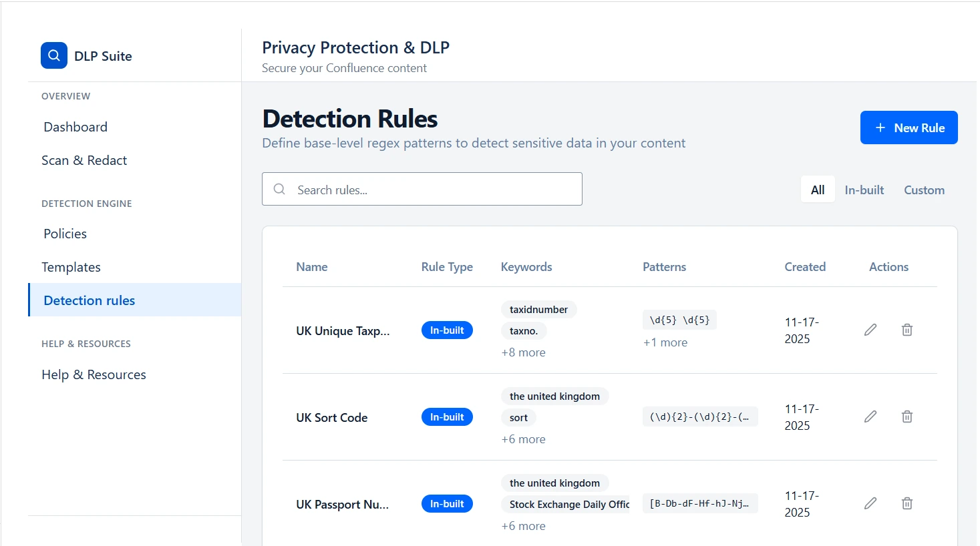Switch to the In-built filter tab

pyautogui.click(x=864, y=190)
